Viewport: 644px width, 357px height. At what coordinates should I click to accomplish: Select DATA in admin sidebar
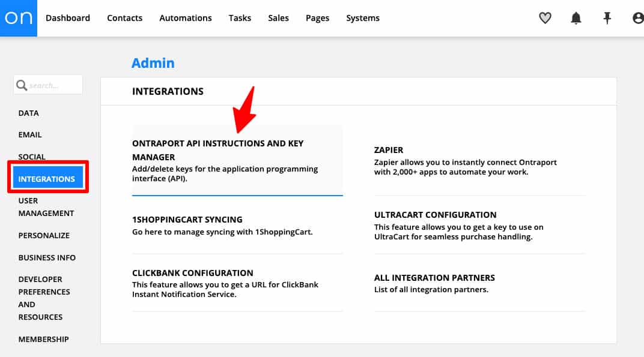[x=28, y=113]
